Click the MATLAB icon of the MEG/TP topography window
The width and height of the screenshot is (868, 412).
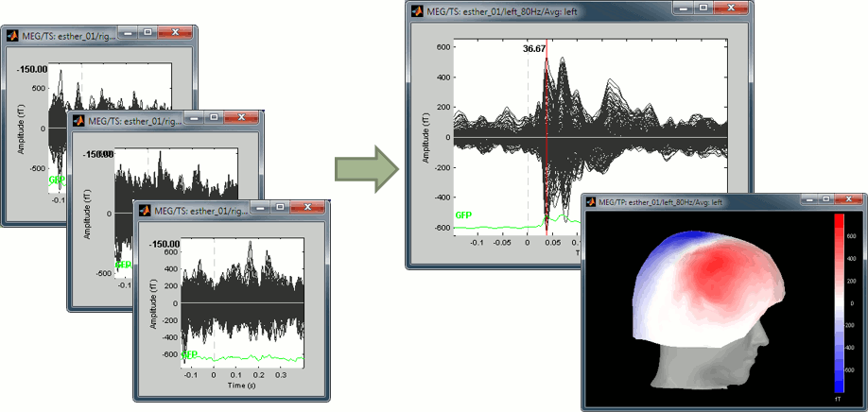point(593,200)
